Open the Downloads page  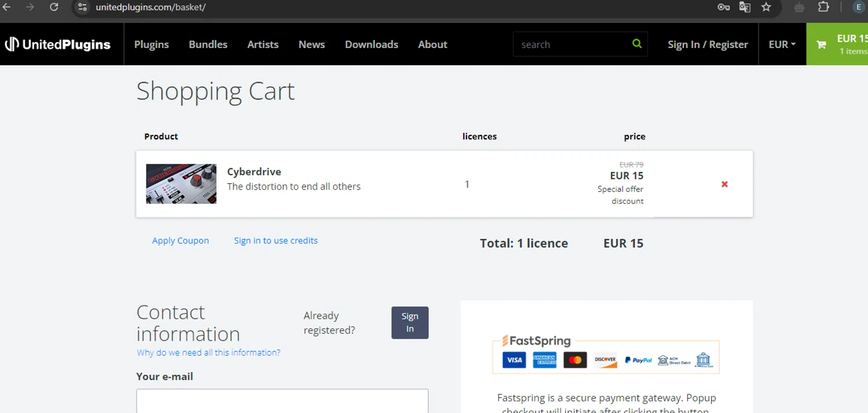coord(372,44)
